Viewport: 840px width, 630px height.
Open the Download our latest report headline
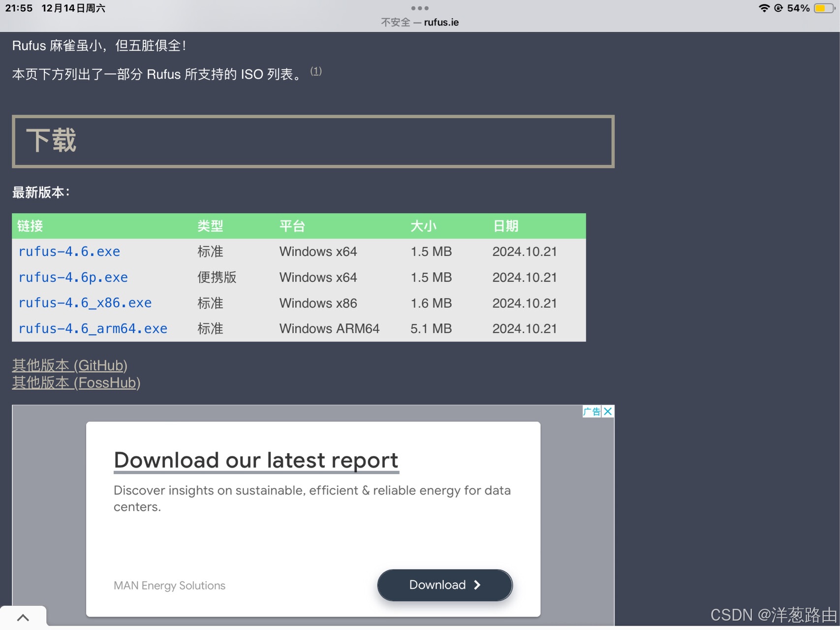click(256, 461)
